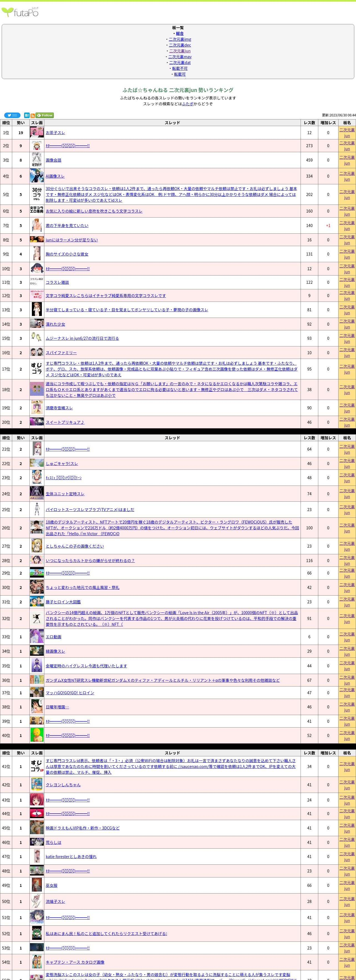Open 藤子ヒロイン大図鑑 thread

pyautogui.click(x=63, y=602)
